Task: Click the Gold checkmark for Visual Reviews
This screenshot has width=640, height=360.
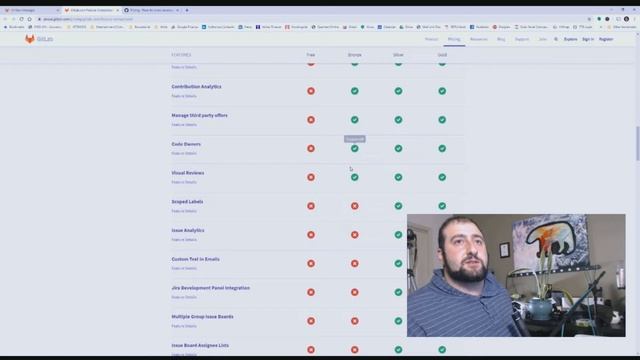Action: [442, 177]
